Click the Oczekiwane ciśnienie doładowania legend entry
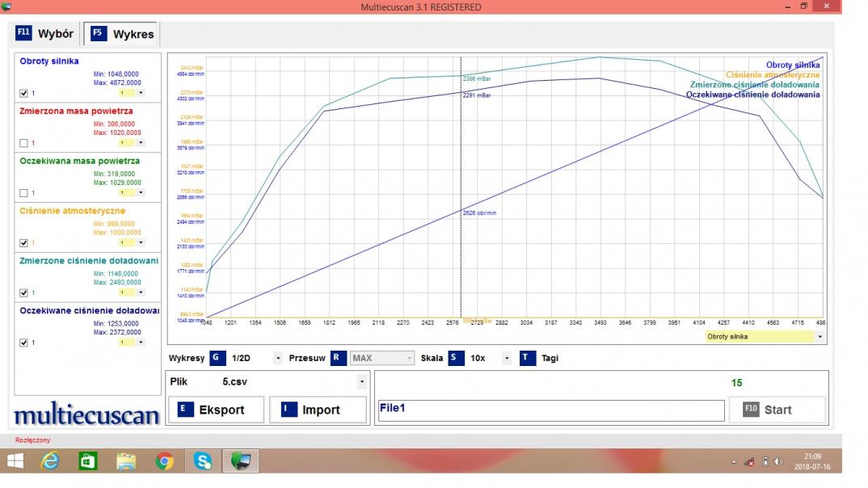This screenshot has width=868, height=488. (753, 95)
